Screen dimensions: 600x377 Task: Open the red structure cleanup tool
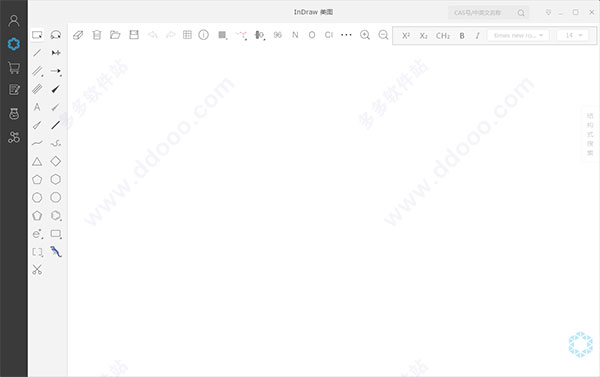coord(241,35)
